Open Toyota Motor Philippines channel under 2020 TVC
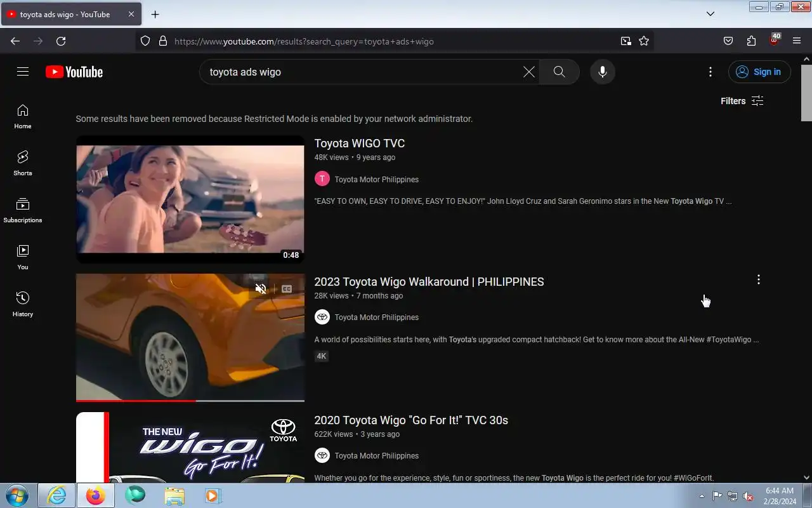This screenshot has height=508, width=812. point(377,456)
